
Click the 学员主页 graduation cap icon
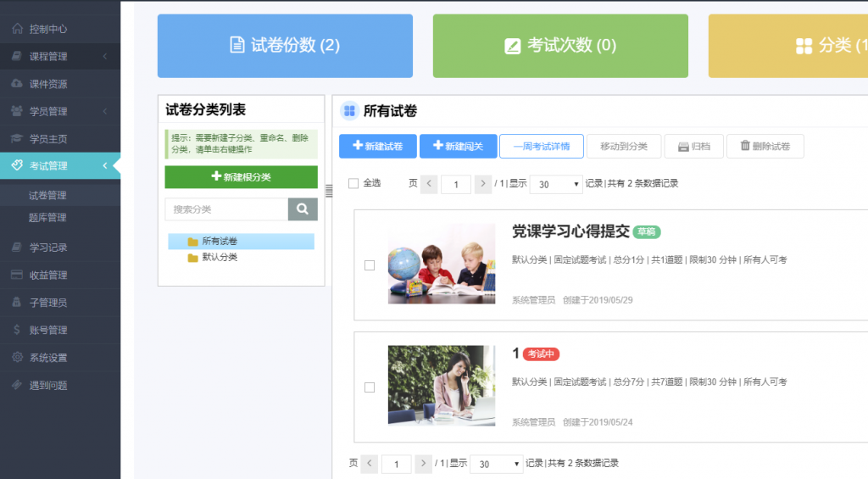(x=17, y=138)
